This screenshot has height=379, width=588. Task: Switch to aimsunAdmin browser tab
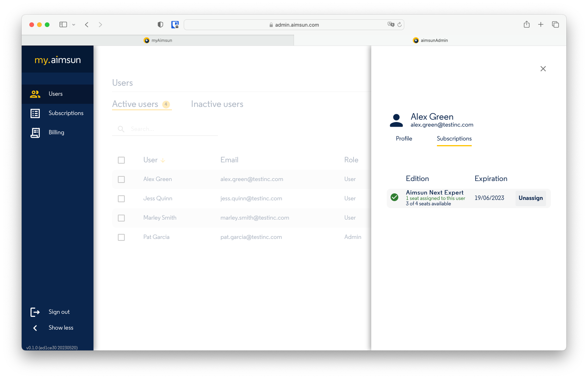coord(430,40)
